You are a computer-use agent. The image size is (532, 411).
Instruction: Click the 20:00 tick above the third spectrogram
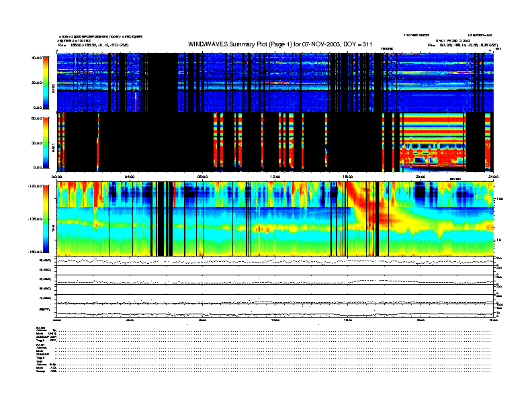(420, 177)
